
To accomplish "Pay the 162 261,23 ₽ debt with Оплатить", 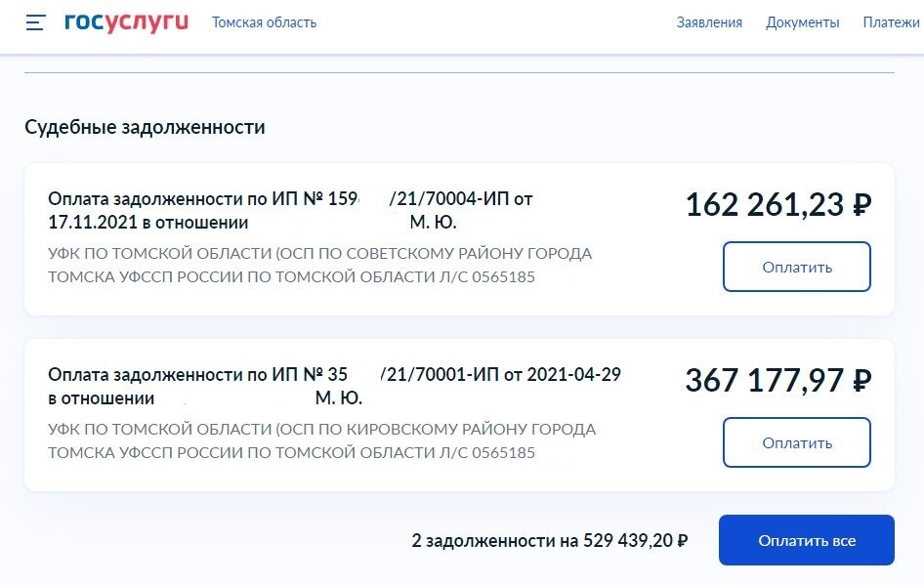I will point(797,267).
